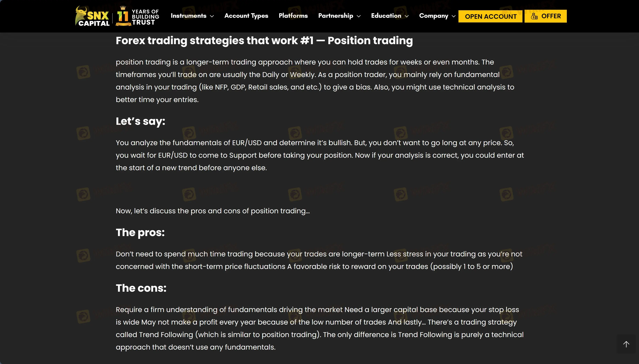Go to the Platforms menu item
This screenshot has height=364, width=639.
(x=293, y=16)
